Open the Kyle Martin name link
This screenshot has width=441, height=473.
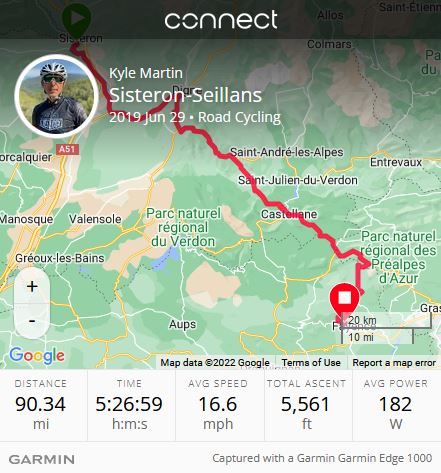pos(146,73)
